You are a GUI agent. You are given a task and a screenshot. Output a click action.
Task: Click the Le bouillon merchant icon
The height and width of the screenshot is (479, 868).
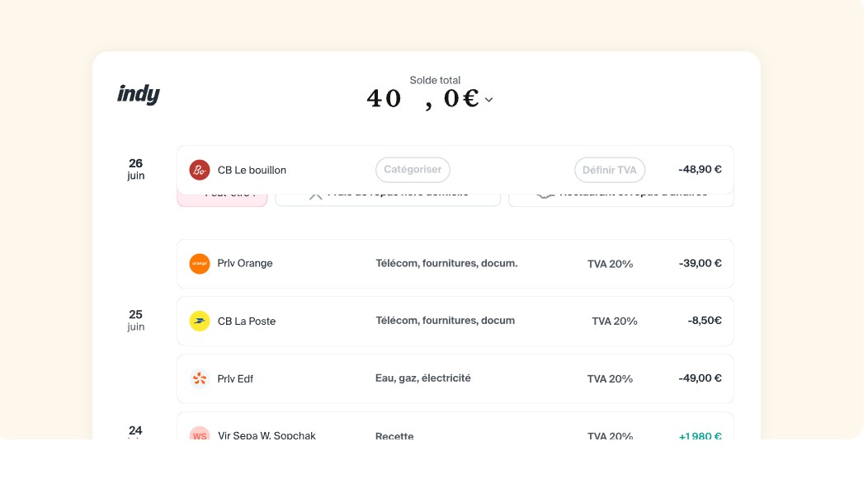[200, 170]
